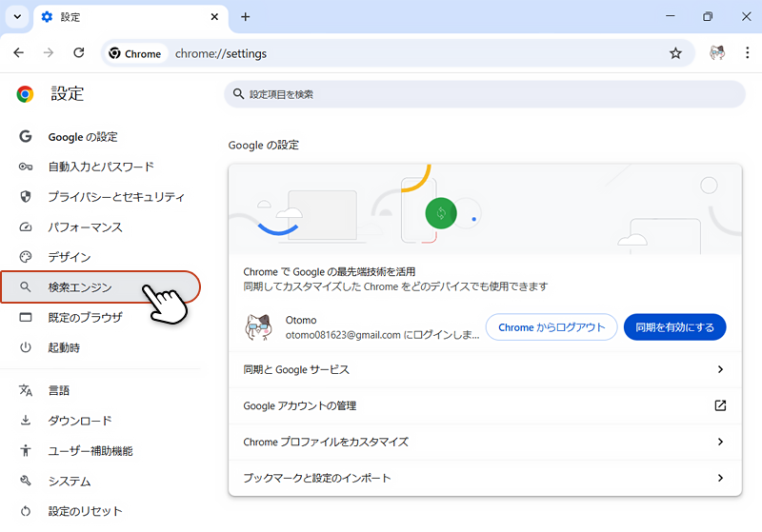The height and width of the screenshot is (532, 762).
Task: Click the download arrow icon
Action: pyautogui.click(x=26, y=421)
